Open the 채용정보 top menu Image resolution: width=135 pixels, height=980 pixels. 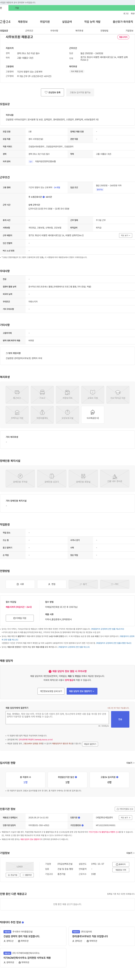(x=23, y=22)
